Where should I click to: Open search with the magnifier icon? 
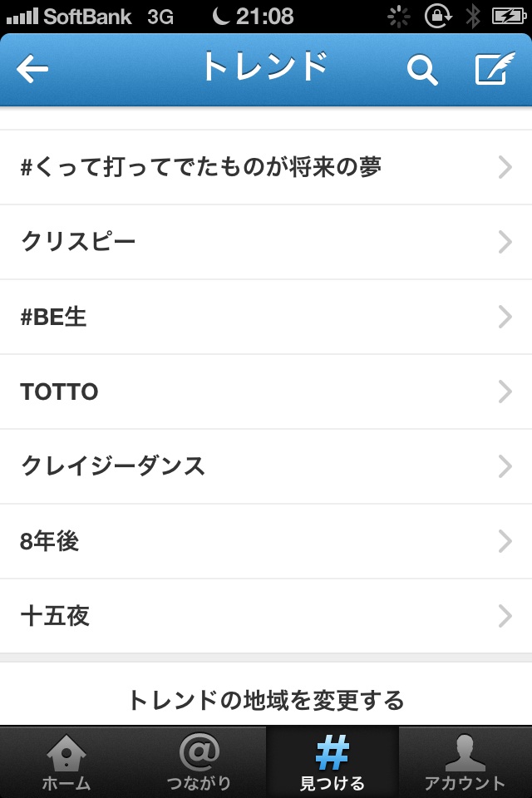(x=422, y=71)
